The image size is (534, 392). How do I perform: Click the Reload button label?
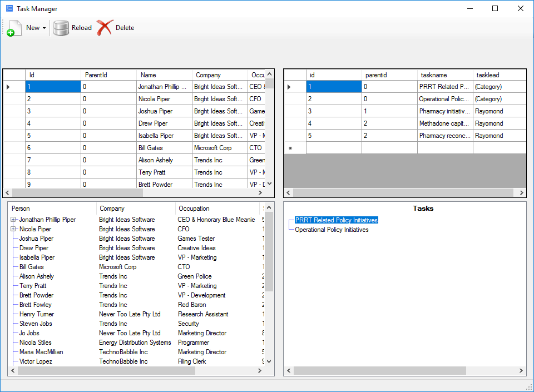81,28
